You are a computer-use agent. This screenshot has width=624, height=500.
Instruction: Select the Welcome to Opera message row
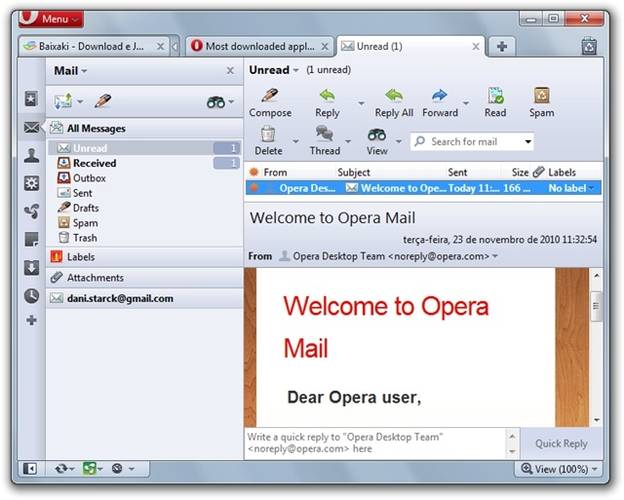coord(423,188)
